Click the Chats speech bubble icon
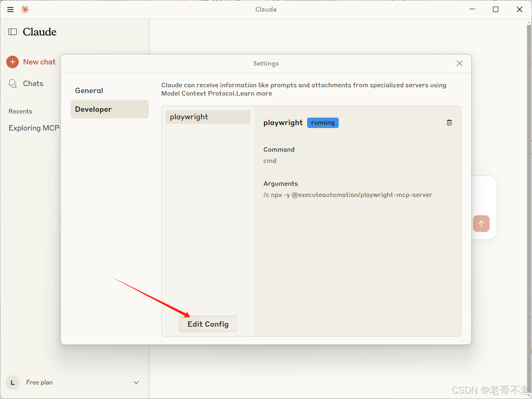The width and height of the screenshot is (532, 399). coord(13,84)
